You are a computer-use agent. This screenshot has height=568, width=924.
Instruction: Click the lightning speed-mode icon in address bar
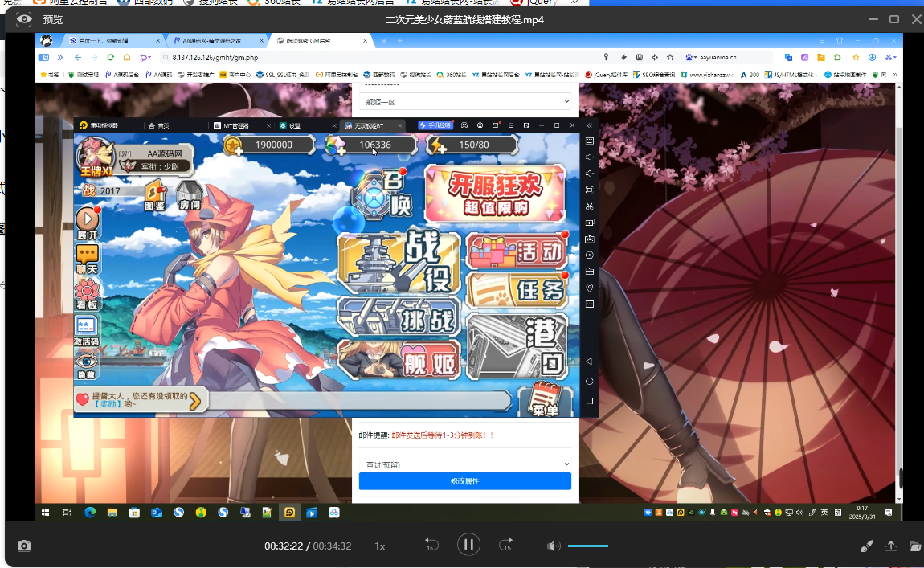tap(623, 57)
